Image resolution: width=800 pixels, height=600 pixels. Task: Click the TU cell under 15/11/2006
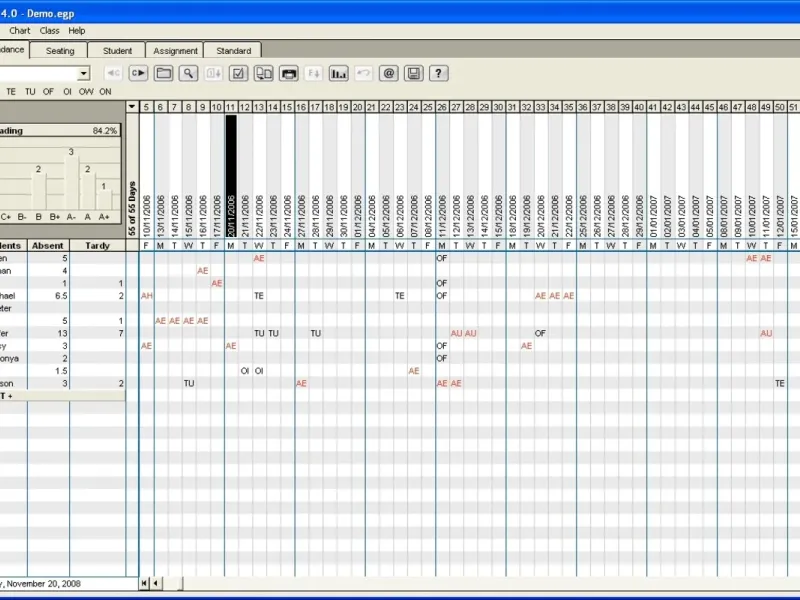(x=189, y=384)
